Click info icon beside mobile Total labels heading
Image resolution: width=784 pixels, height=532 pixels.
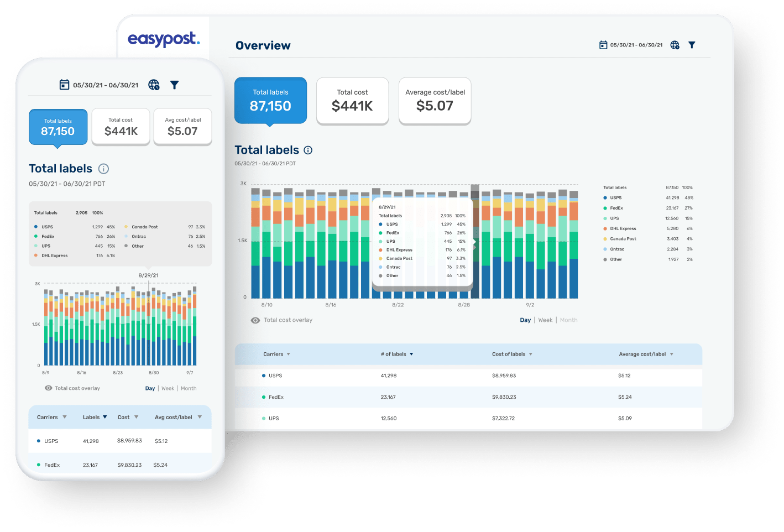(103, 169)
